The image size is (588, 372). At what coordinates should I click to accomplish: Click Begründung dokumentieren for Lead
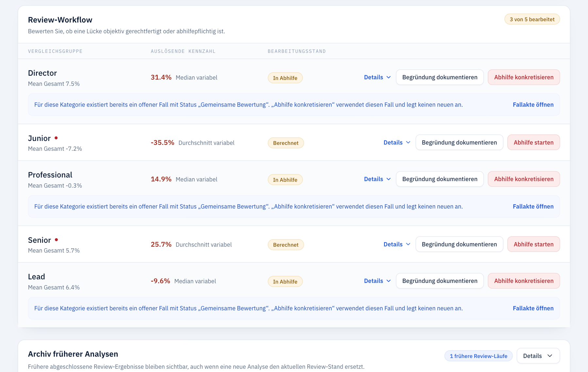coord(440,281)
